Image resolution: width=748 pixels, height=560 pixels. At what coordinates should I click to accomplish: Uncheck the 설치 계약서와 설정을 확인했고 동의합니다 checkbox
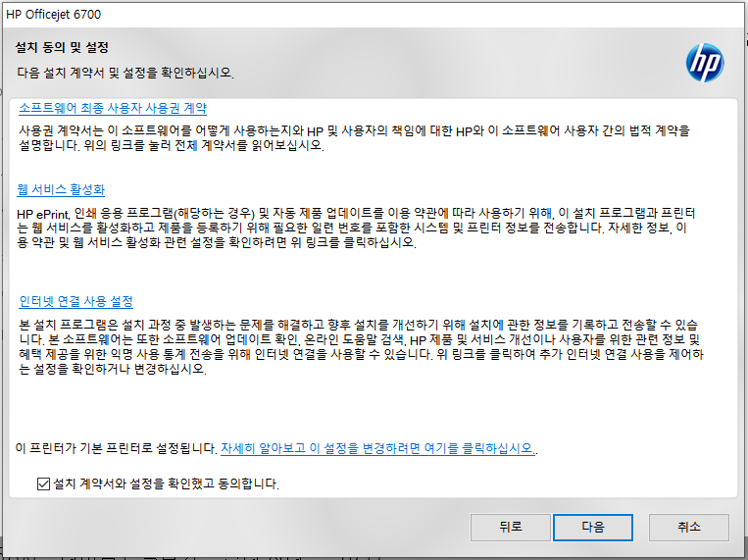(x=43, y=484)
